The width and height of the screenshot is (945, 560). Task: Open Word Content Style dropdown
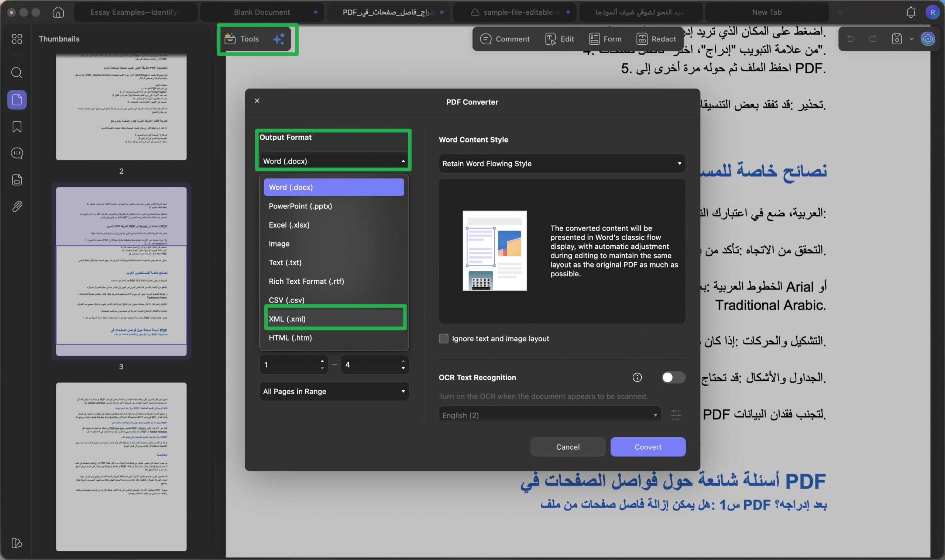coord(562,164)
